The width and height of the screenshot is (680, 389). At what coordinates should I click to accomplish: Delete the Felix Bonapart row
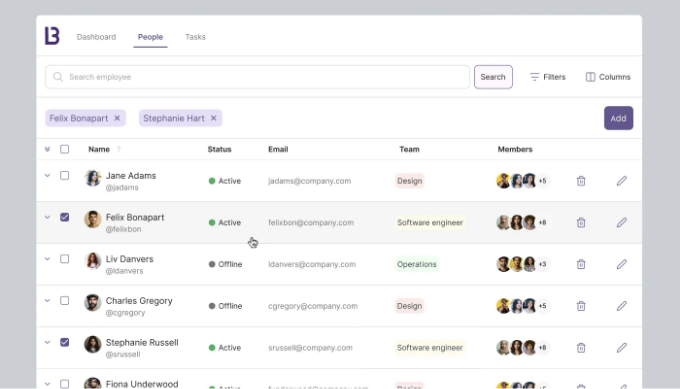[581, 222]
